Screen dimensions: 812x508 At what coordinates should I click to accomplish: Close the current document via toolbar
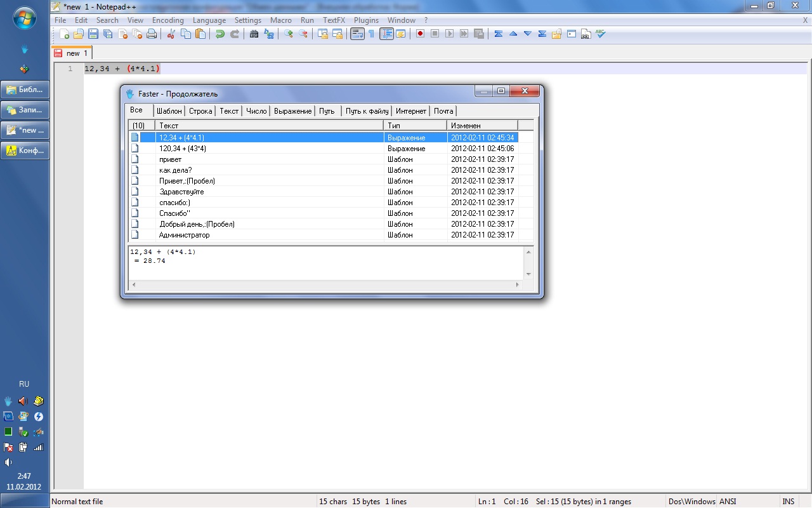[x=122, y=34]
